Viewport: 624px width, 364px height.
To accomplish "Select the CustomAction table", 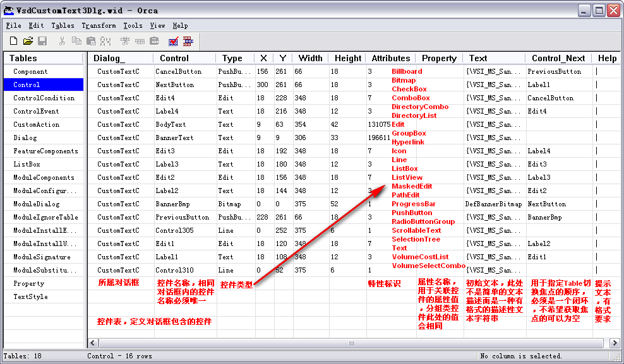I will 36,124.
